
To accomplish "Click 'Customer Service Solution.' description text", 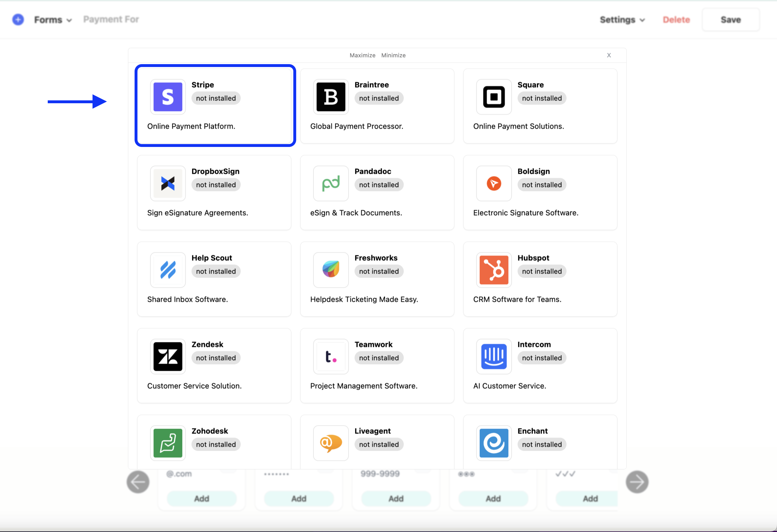I will click(194, 386).
